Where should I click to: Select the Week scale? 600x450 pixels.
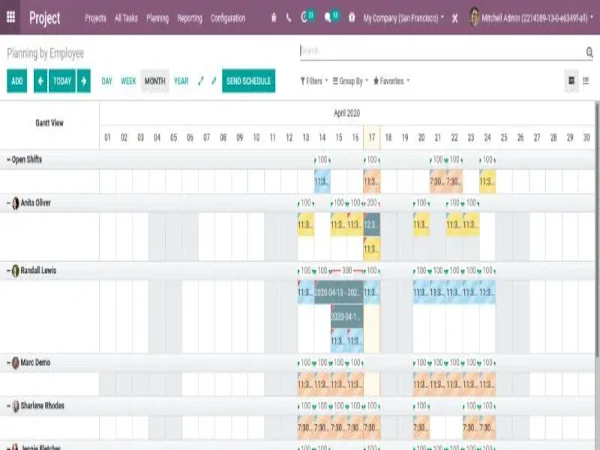[x=128, y=81]
